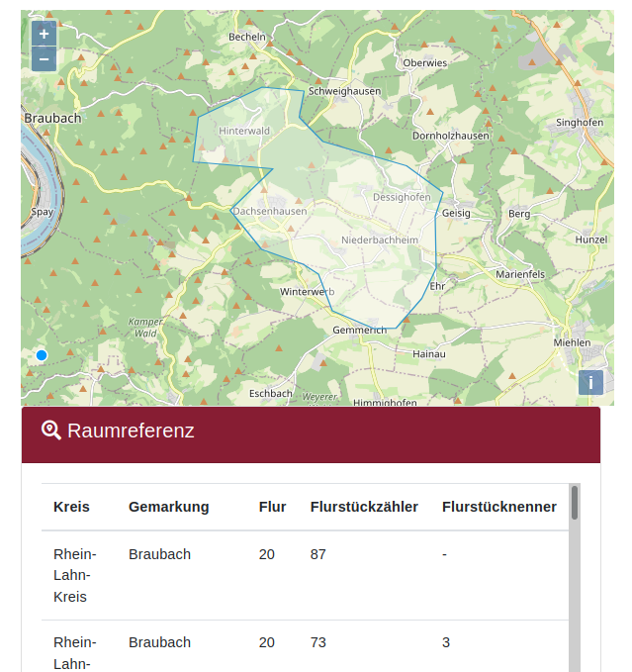The height and width of the screenshot is (672, 632).
Task: Click the blue dot marker on map
Action: click(42, 355)
